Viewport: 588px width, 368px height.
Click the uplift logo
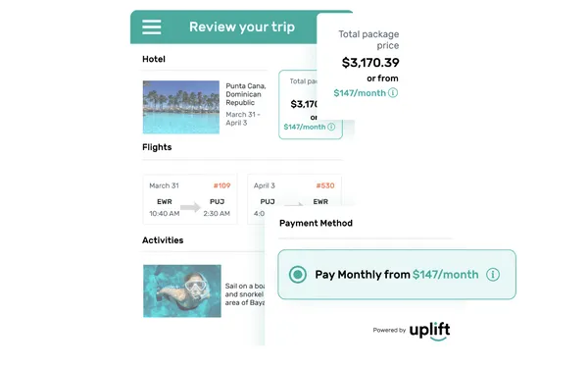pos(430,331)
